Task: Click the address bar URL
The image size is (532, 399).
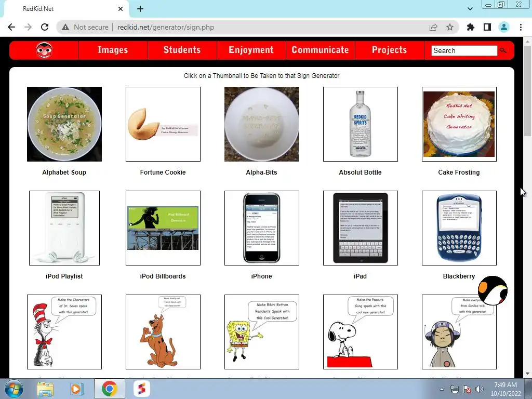Action: (166, 27)
